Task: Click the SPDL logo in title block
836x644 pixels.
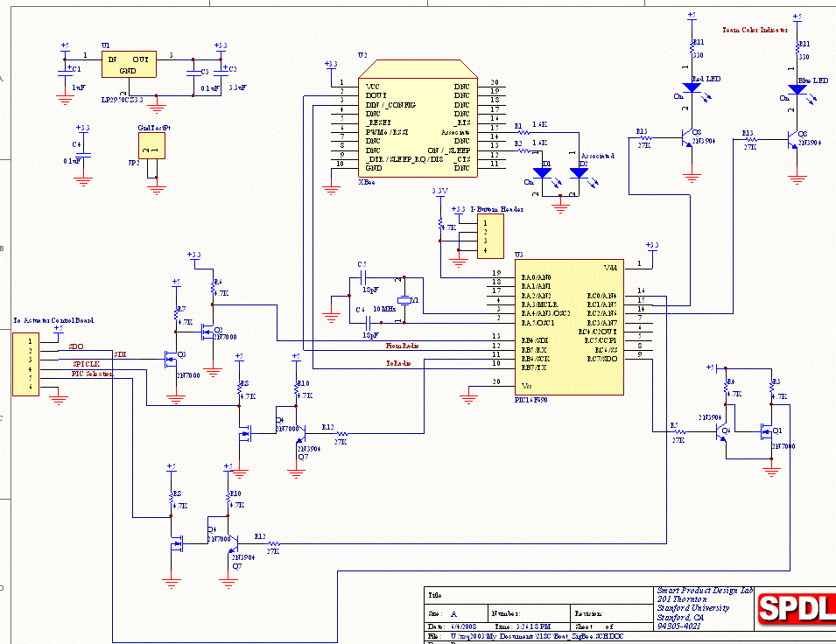Action: tap(795, 610)
